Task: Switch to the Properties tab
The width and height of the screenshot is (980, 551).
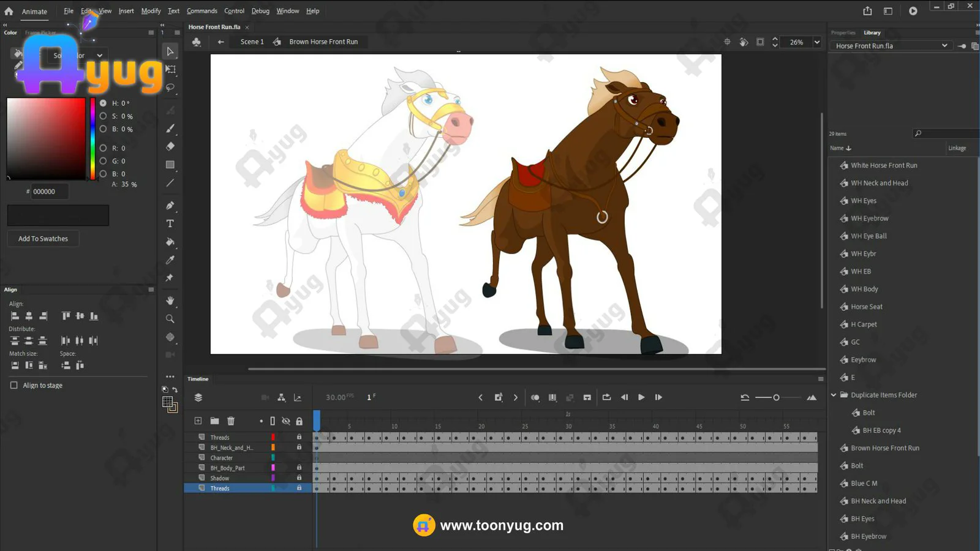Action: point(843,33)
